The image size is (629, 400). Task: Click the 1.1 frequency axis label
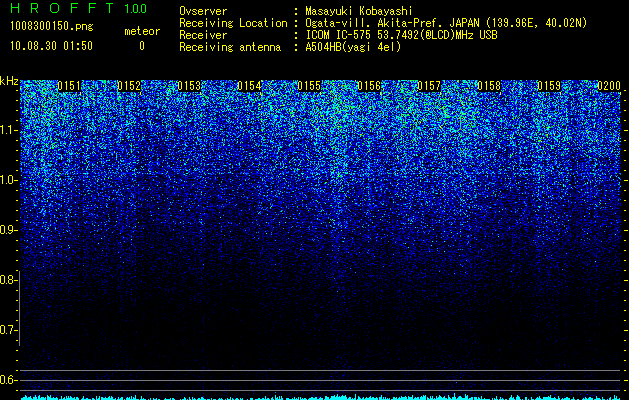pos(7,130)
